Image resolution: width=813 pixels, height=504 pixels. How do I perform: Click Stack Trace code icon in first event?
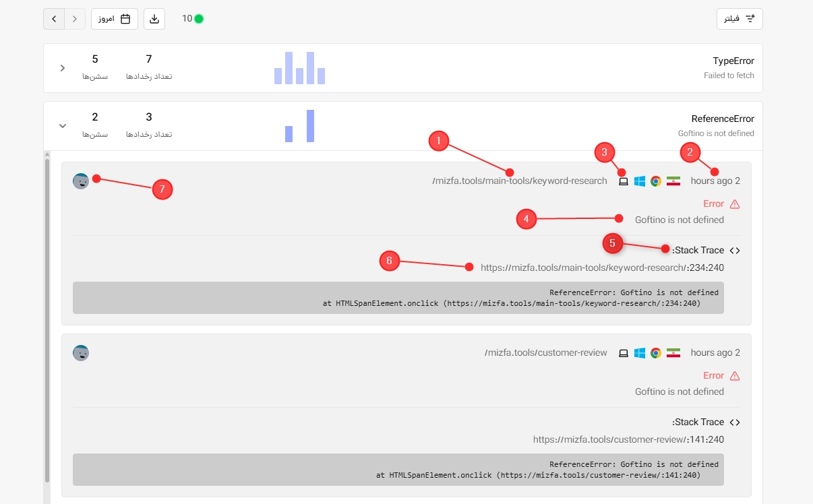point(735,251)
